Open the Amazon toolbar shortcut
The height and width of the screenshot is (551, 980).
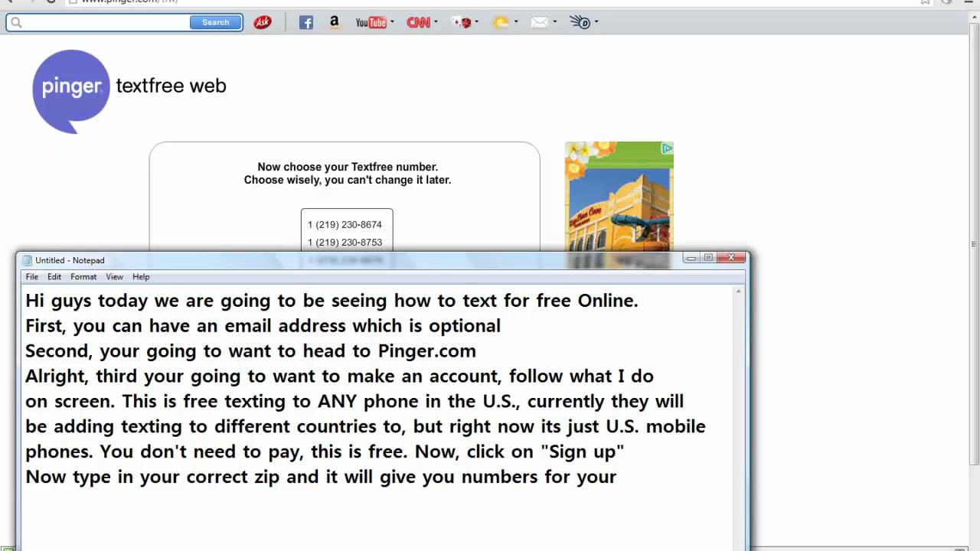click(x=335, y=22)
